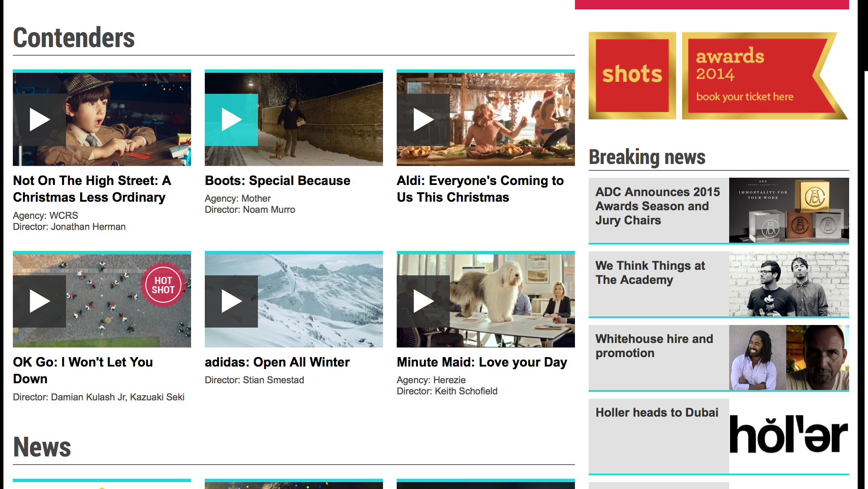Open We Think Things at The Academy
The width and height of the screenshot is (868, 489).
tap(650, 273)
